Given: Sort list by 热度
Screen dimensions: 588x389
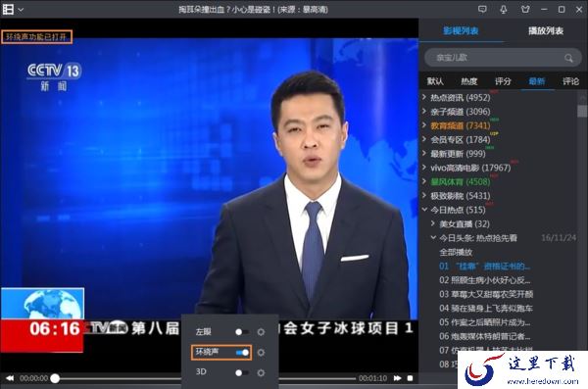Looking at the screenshot, I should [468, 81].
